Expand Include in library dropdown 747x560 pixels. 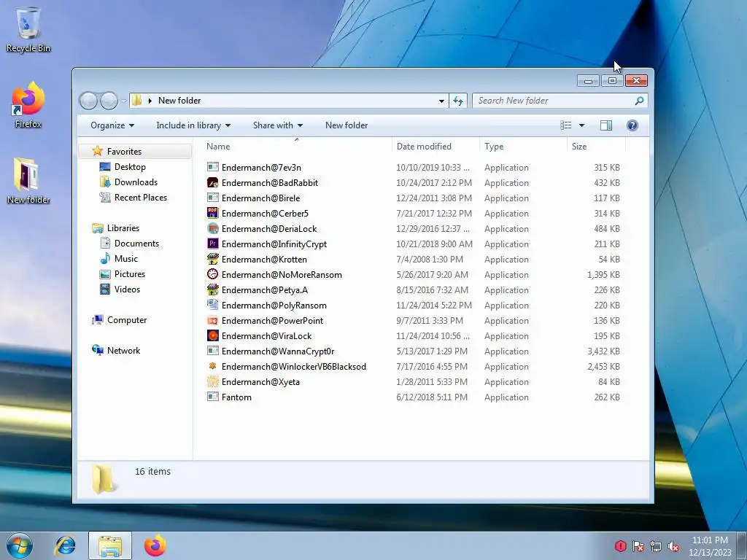coord(193,125)
